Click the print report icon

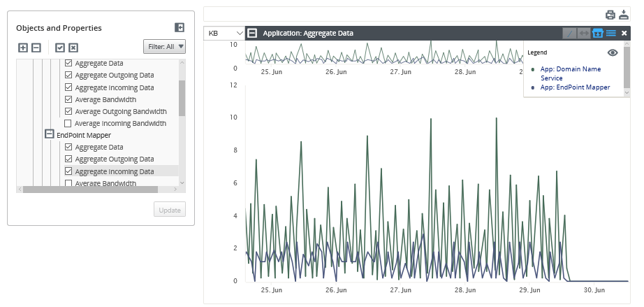point(610,15)
